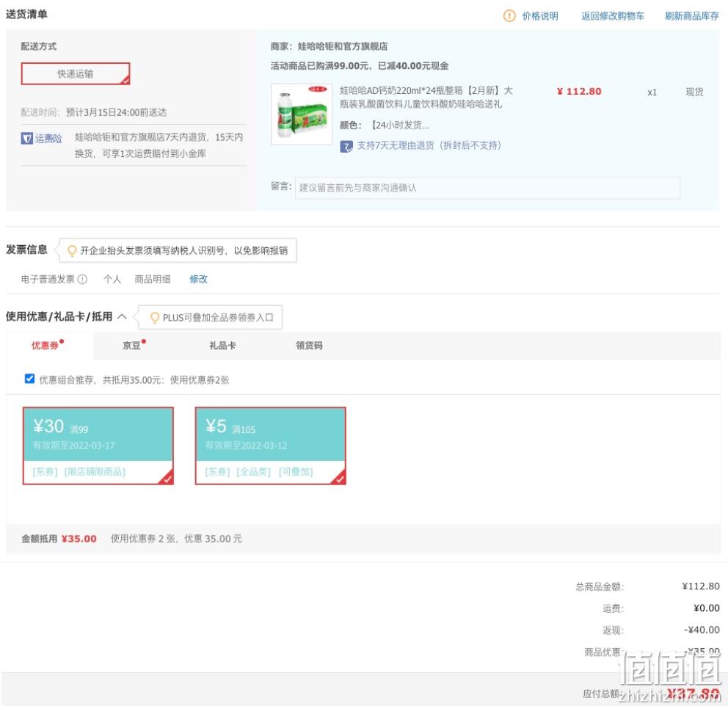Select the 快递运输 delivery option
Viewport: 728px width, 709px height.
(x=75, y=74)
